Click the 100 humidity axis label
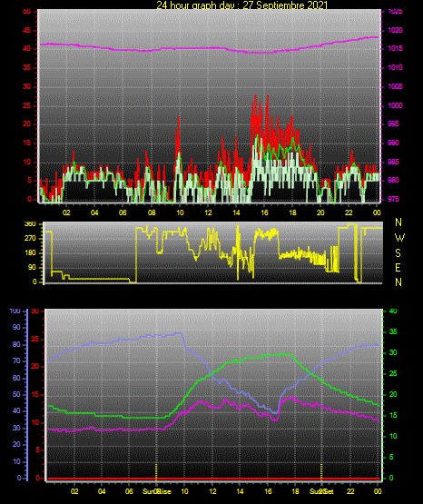Viewport: 423px width, 504px height. [15, 311]
